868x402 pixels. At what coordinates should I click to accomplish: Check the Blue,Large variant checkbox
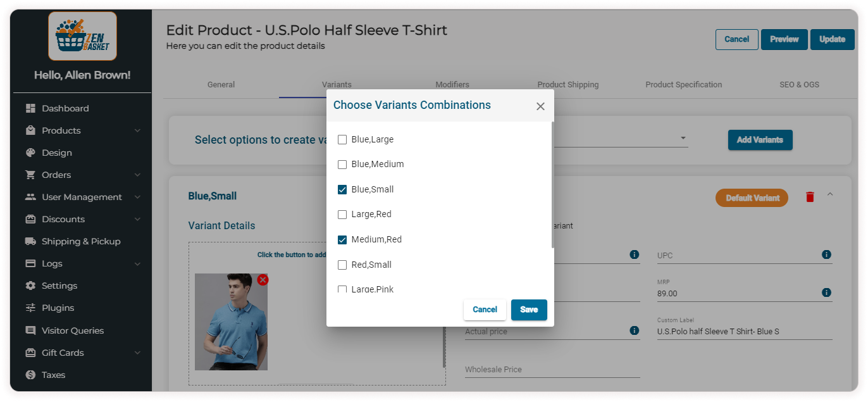[342, 139]
